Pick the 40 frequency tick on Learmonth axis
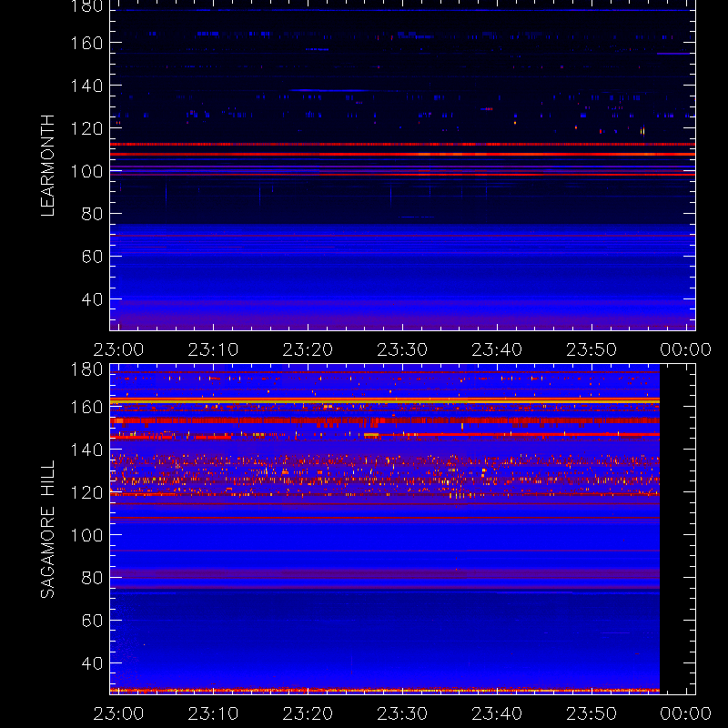 click(x=92, y=299)
